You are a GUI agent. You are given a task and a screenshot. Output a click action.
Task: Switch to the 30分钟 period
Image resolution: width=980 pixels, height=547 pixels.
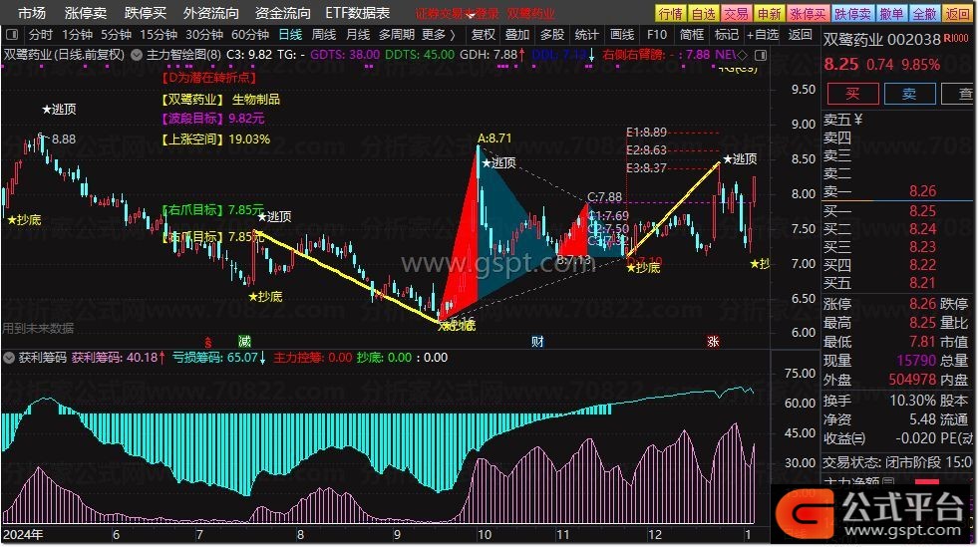coord(204,34)
